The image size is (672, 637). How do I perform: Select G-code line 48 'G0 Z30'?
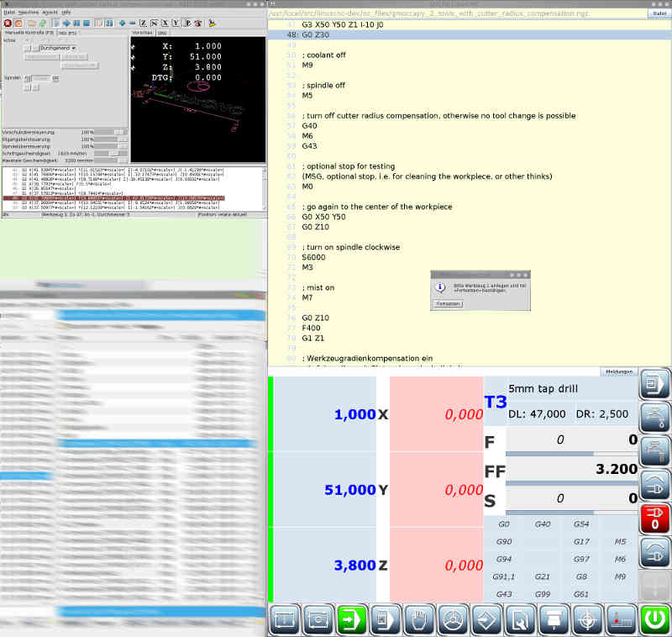click(x=470, y=34)
